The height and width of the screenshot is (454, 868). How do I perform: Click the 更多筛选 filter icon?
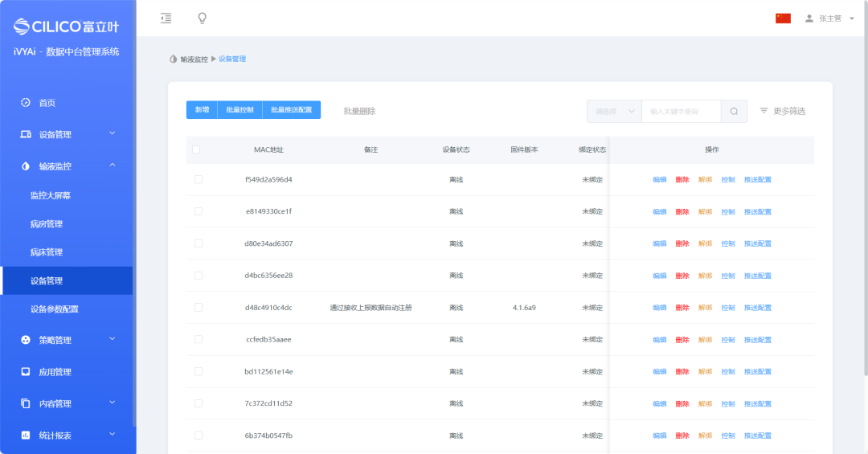[x=764, y=111]
